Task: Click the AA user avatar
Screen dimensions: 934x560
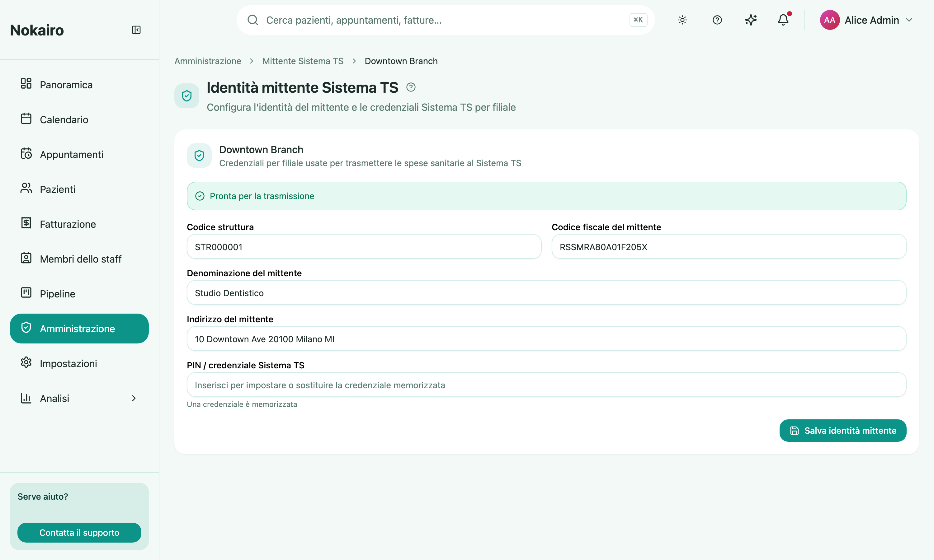Action: [x=829, y=20]
